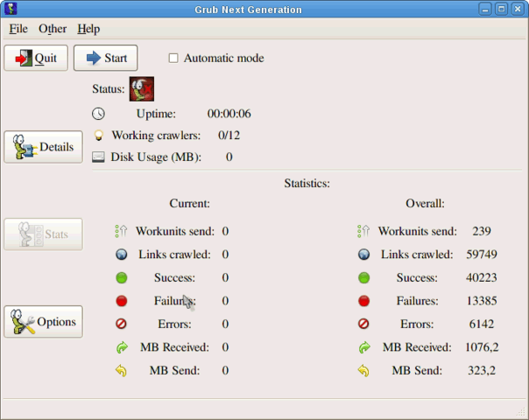Click the Current MB Received green arrow
Screen dimensions: 529x420
[122, 347]
